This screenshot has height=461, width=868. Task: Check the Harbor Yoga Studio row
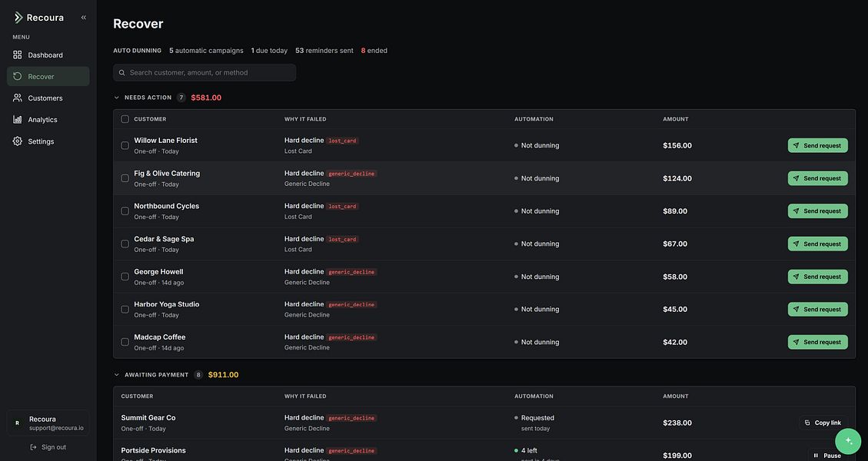[x=125, y=310]
